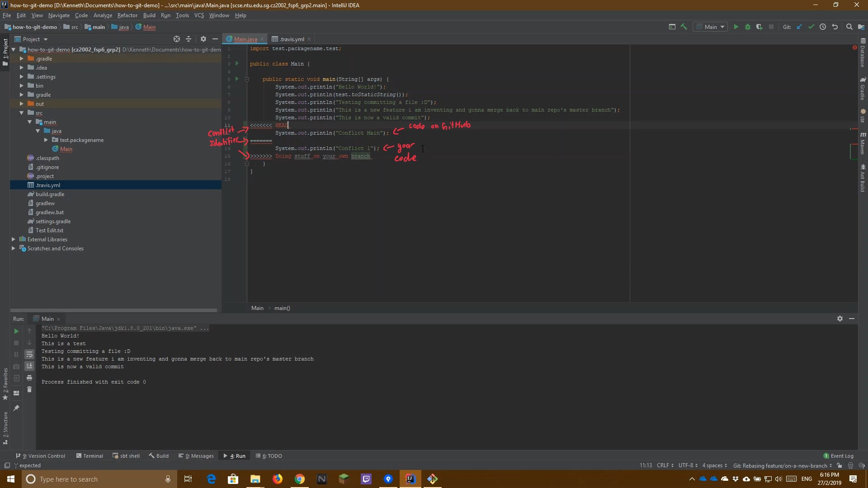
Task: Open the Refactor menu
Action: click(127, 15)
